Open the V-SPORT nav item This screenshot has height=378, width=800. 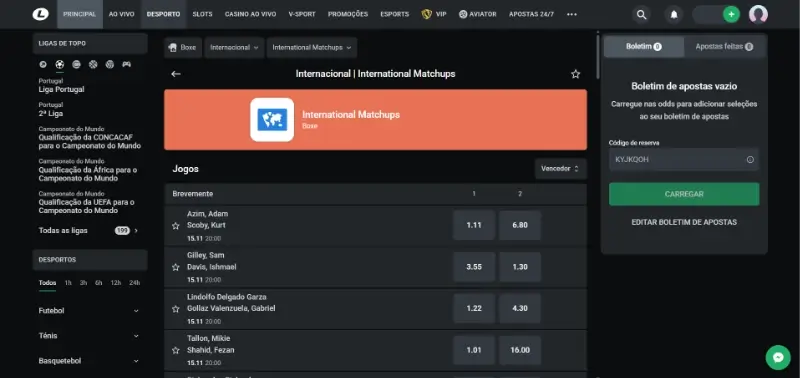302,14
